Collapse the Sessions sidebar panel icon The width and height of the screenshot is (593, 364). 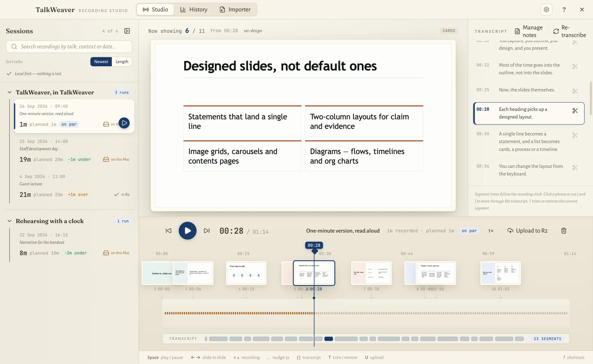pos(127,31)
